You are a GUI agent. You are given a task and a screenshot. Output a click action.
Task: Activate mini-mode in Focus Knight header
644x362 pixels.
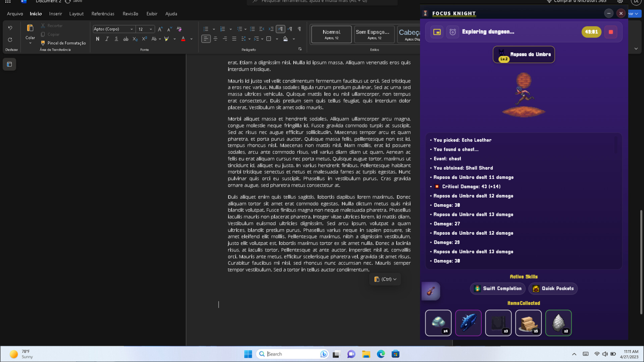point(436,32)
